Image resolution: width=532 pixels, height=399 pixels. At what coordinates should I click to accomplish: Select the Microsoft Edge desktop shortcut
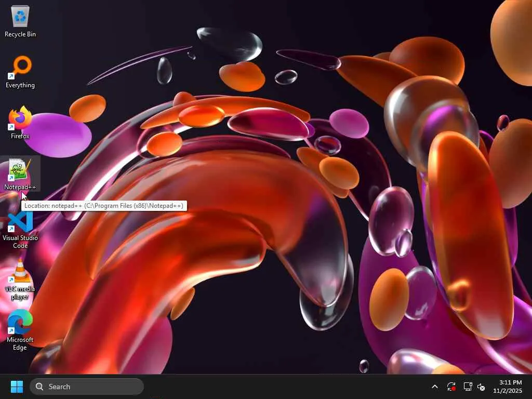[x=20, y=330]
